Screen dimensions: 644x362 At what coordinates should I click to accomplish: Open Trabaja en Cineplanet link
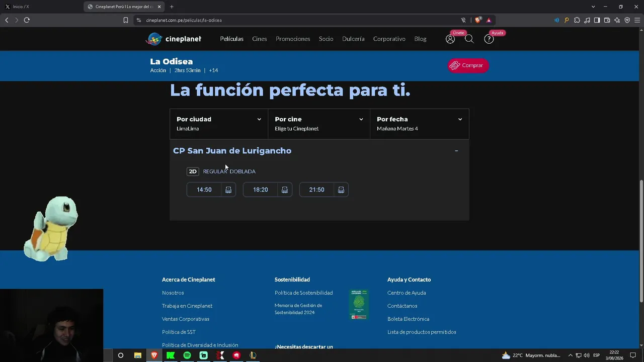(187, 306)
